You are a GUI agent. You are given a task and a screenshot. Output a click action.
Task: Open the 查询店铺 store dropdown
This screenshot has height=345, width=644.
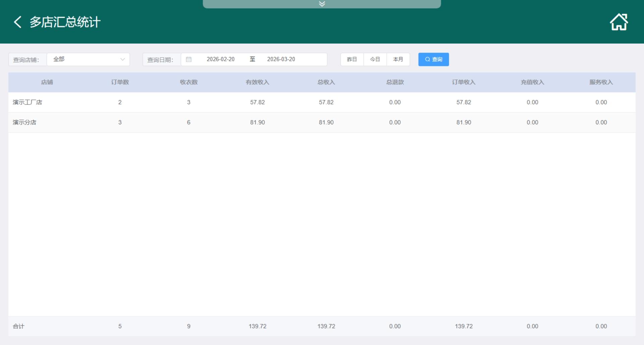pos(88,59)
